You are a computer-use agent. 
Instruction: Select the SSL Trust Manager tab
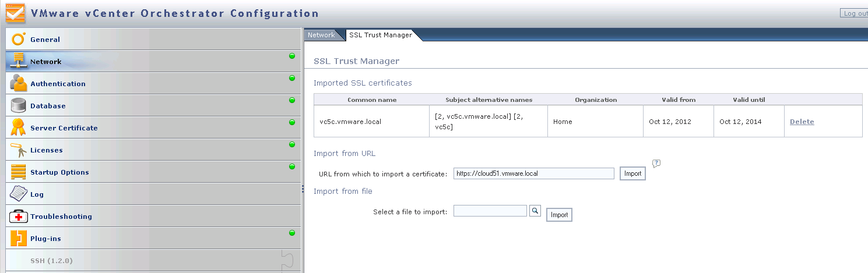coord(381,35)
